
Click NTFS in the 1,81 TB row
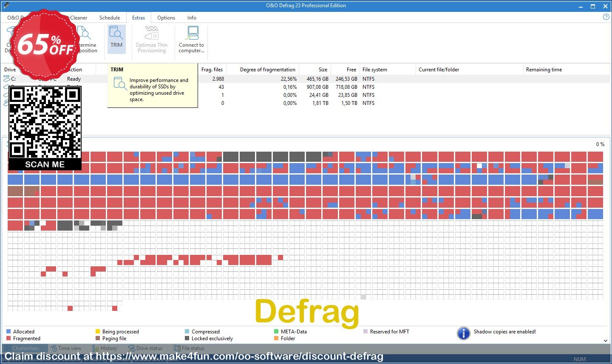coord(368,103)
